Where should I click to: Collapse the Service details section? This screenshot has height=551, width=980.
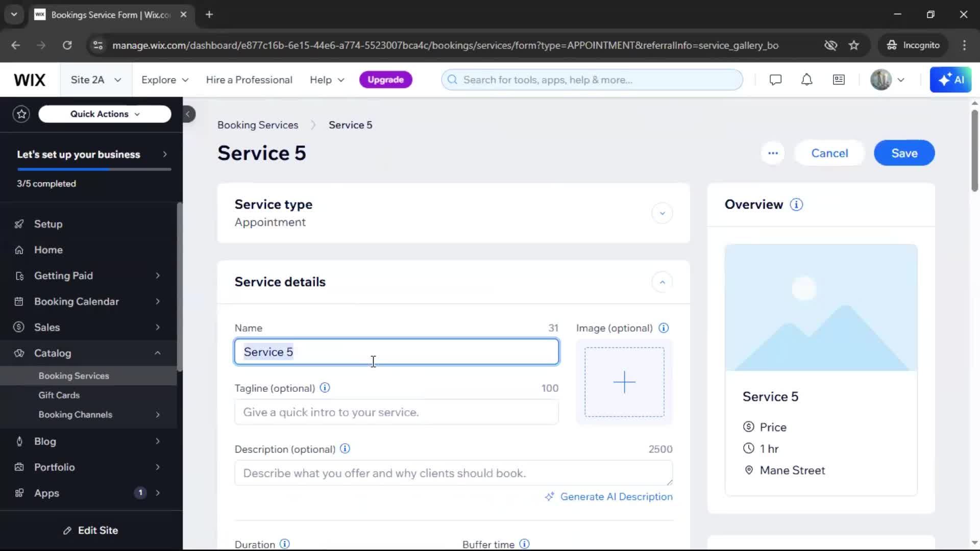click(662, 282)
